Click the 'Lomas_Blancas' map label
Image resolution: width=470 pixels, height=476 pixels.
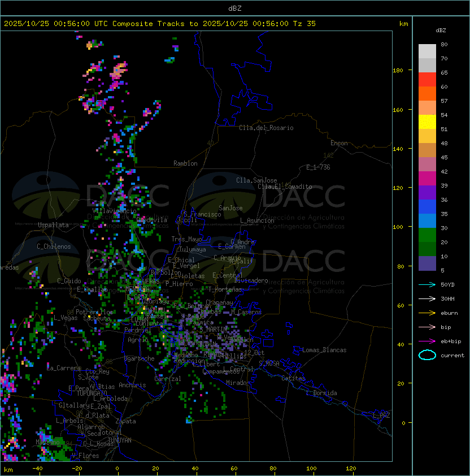324,350
